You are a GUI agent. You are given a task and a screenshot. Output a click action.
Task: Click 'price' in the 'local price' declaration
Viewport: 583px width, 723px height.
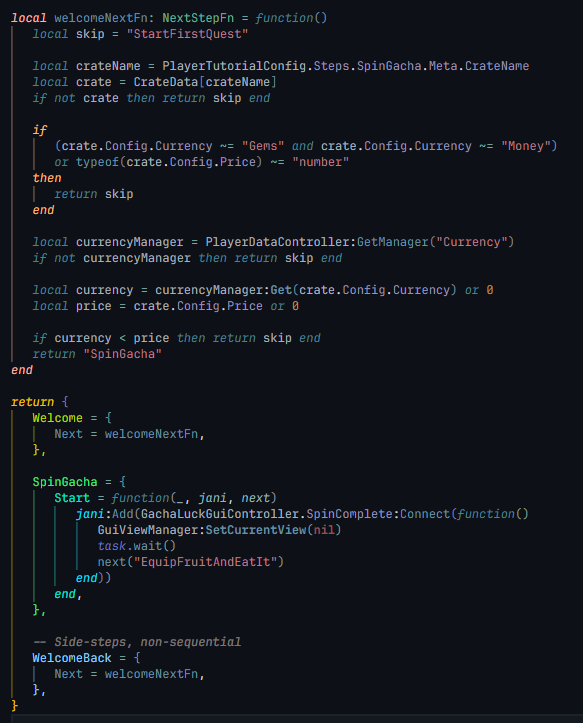(94, 306)
